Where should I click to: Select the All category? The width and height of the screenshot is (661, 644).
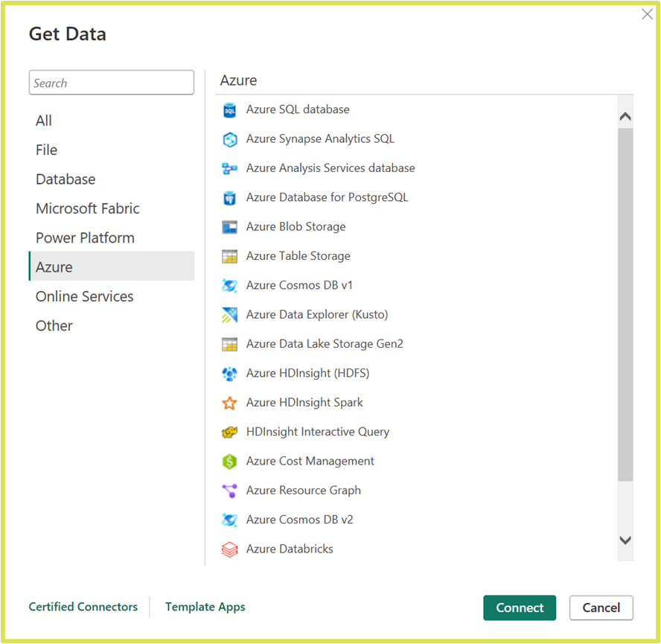pos(112,121)
